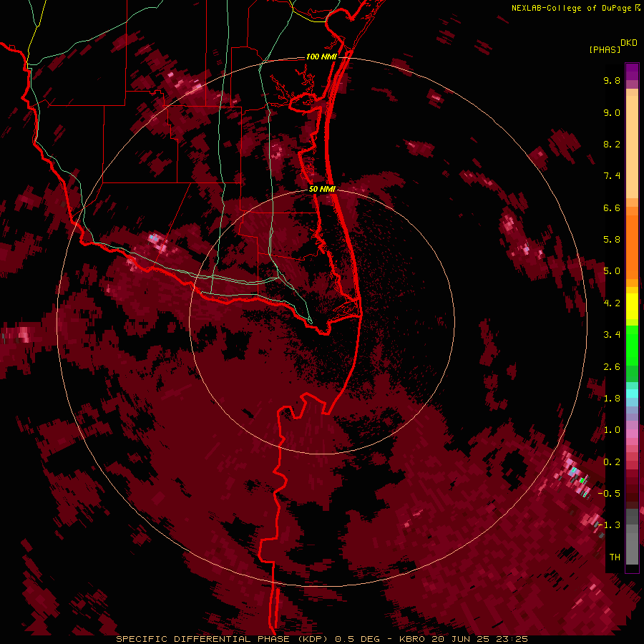This screenshot has height=644, width=644.
Task: Click the 1.0 value on the color scale
Action: tap(612, 430)
